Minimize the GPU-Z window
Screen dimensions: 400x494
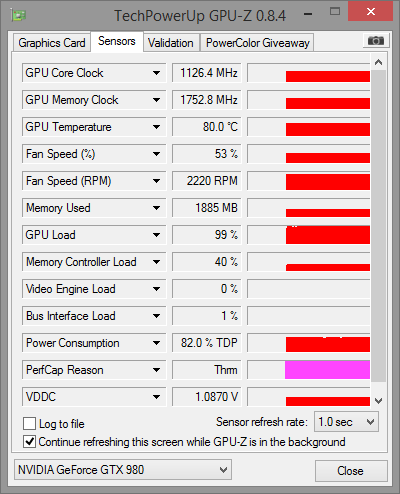coord(308,14)
